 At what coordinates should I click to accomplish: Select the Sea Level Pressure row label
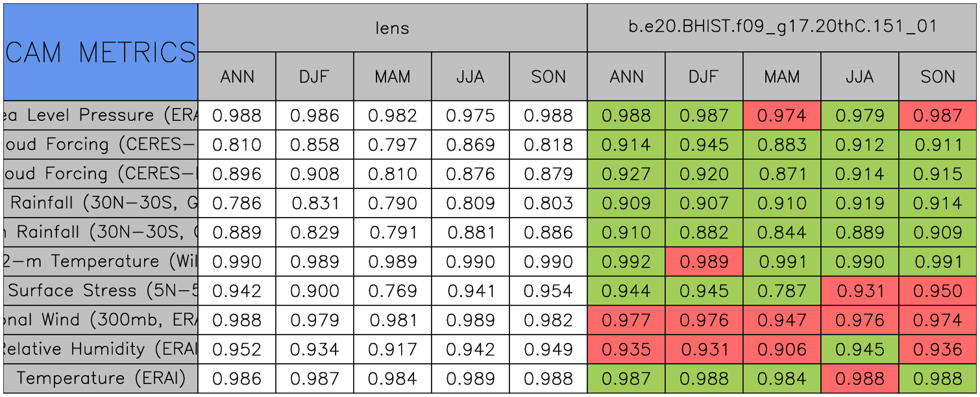point(101,116)
